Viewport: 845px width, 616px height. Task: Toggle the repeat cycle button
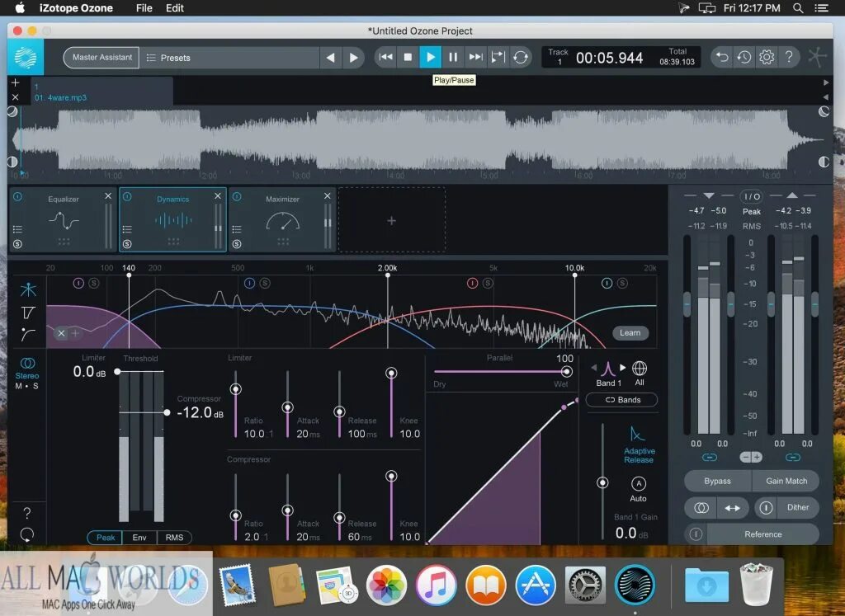click(x=521, y=57)
